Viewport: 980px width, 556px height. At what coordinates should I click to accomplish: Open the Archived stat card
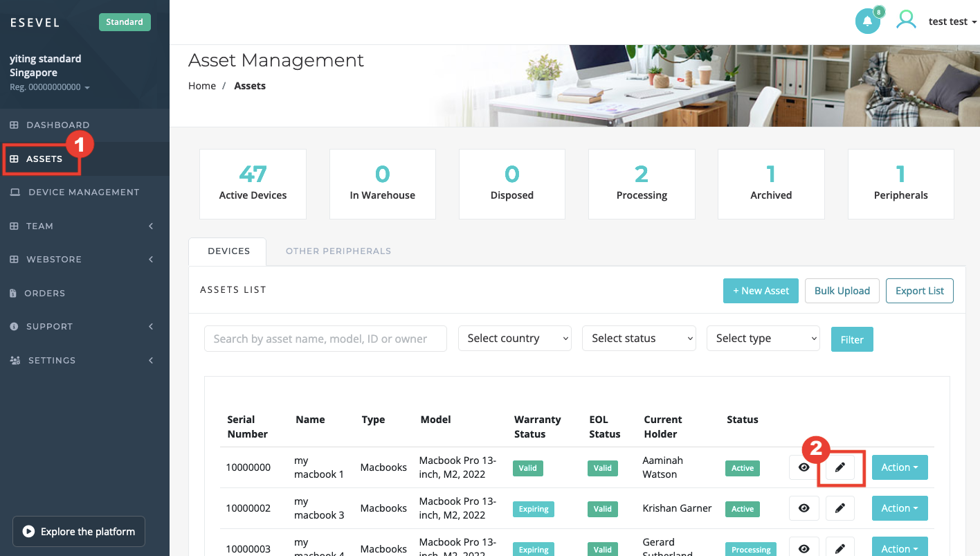771,184
